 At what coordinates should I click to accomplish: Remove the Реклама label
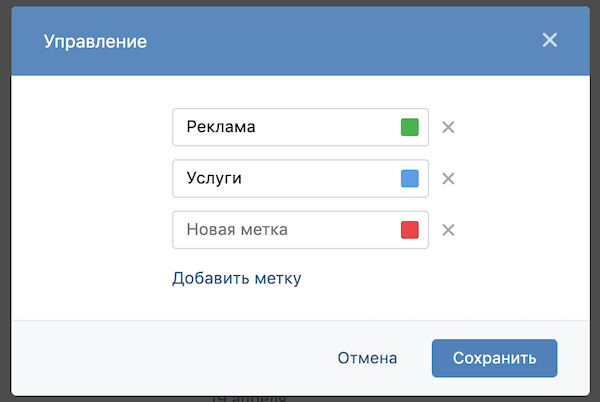coord(449,127)
